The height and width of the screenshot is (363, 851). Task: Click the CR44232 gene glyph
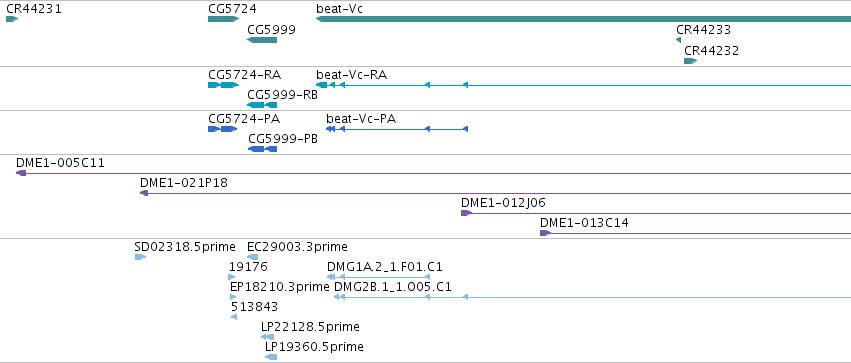pos(690,61)
